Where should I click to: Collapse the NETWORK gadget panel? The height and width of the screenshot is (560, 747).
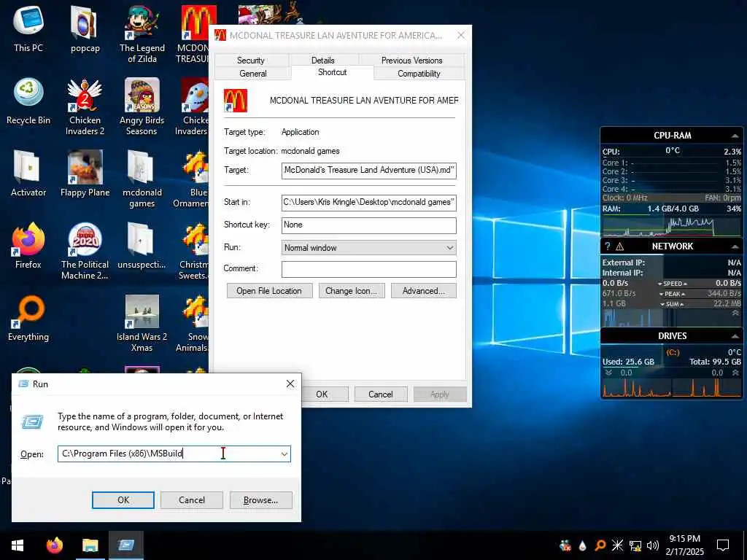(x=735, y=246)
